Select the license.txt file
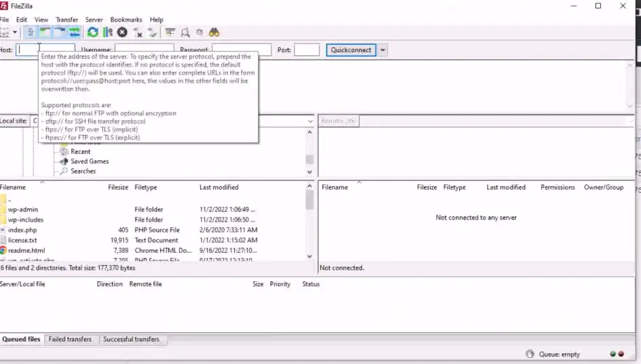This screenshot has width=641, height=364. pyautogui.click(x=22, y=240)
